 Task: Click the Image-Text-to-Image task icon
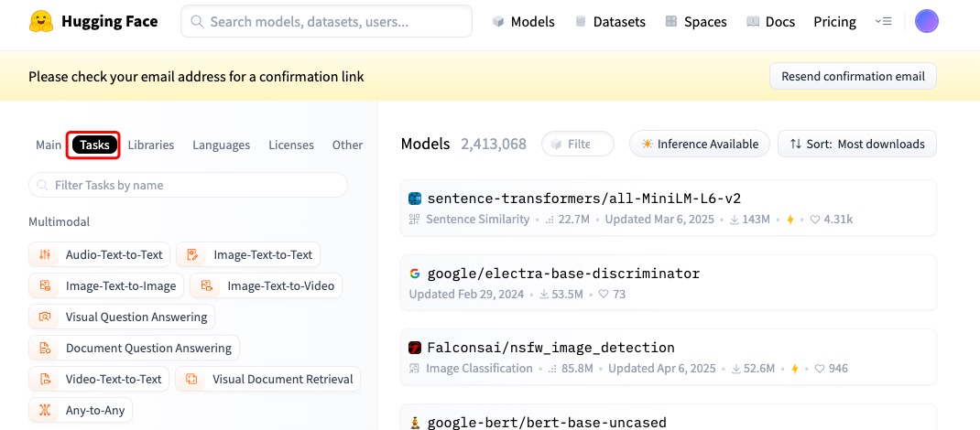[x=44, y=285]
